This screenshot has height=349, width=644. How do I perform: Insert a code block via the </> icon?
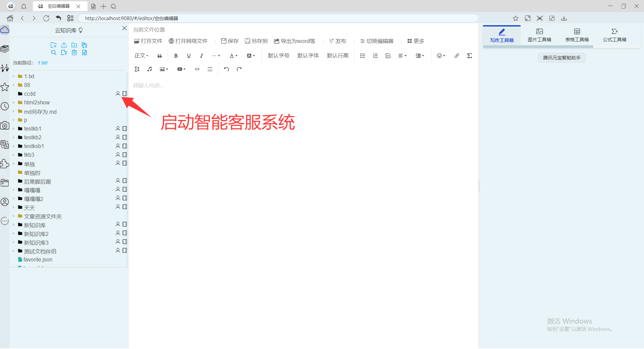click(x=197, y=69)
